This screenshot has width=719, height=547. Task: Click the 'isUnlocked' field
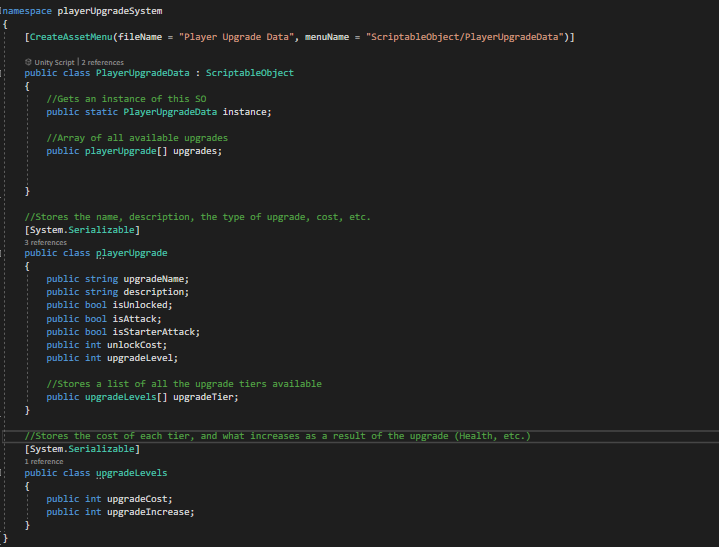(140, 305)
